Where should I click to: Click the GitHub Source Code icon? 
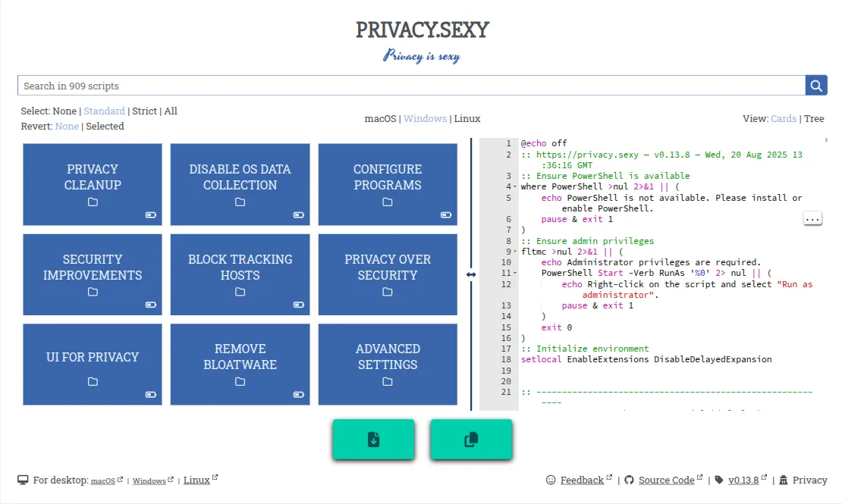point(629,480)
